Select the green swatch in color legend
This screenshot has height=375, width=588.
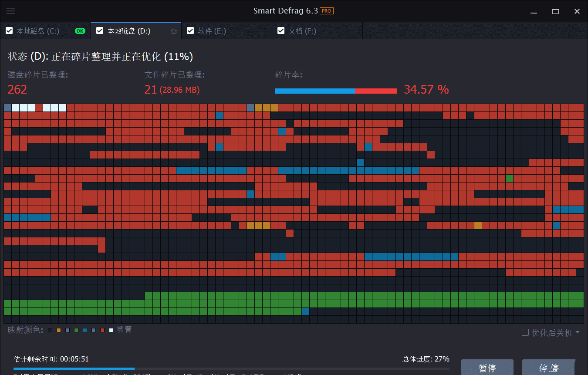tap(76, 331)
